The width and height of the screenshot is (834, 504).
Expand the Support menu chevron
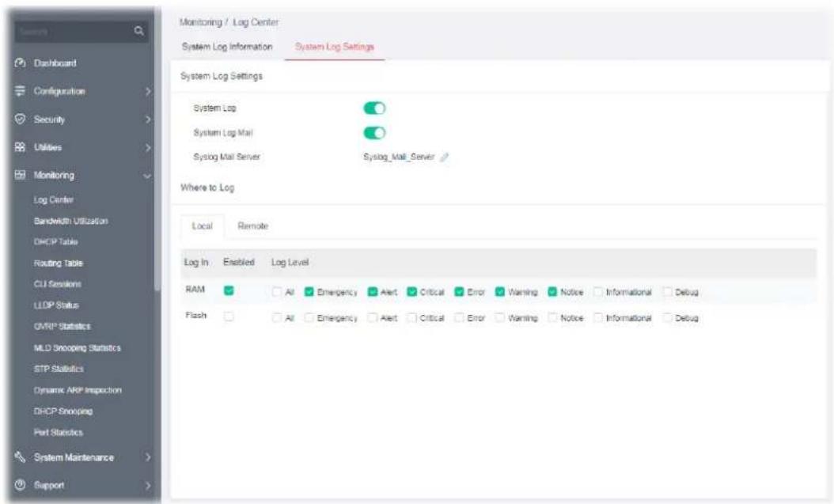pyautogui.click(x=148, y=485)
